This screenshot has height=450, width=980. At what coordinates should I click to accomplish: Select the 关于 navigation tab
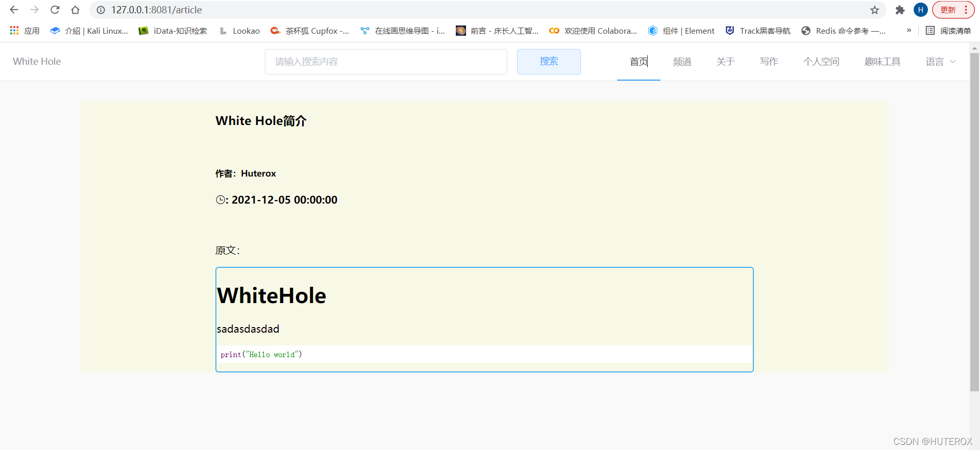725,62
